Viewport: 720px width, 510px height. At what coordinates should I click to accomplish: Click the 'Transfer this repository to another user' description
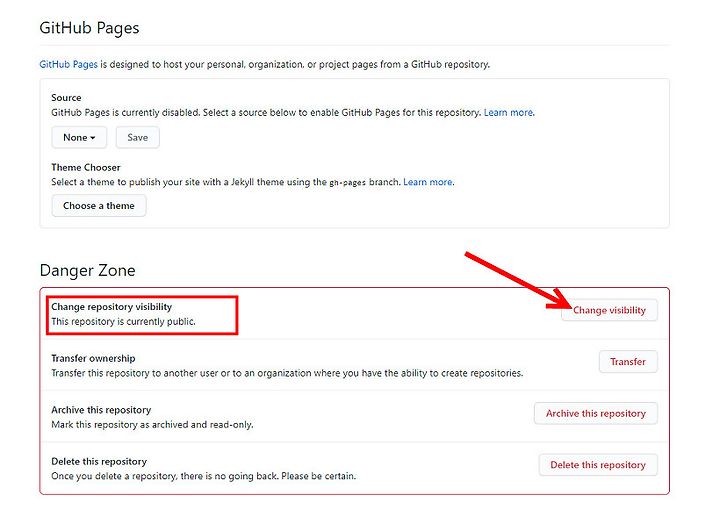287,373
